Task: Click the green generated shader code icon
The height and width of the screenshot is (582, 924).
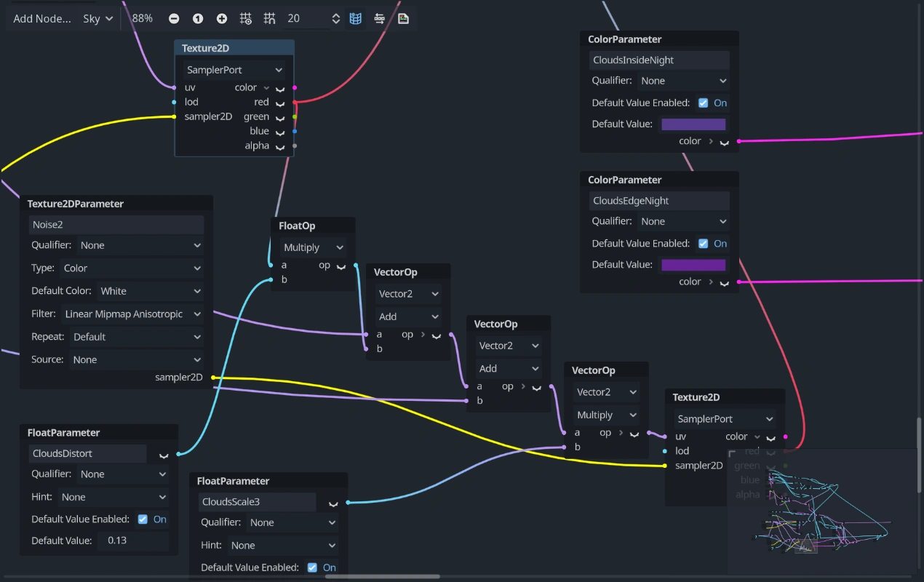Action: 402,18
